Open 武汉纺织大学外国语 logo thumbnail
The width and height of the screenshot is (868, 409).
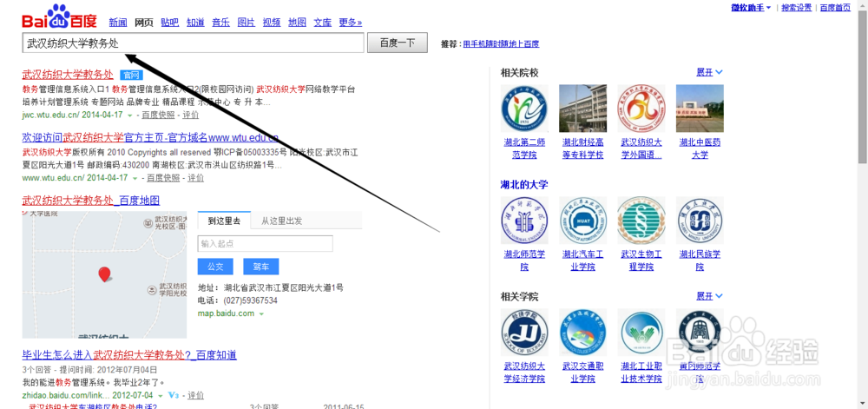click(641, 109)
